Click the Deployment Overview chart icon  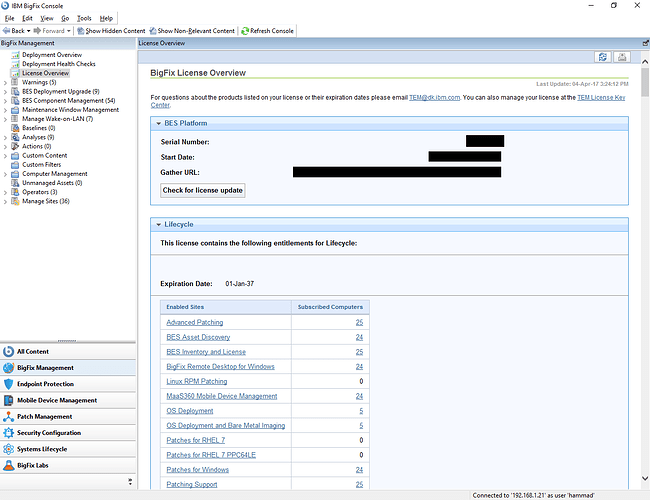[x=15, y=55]
